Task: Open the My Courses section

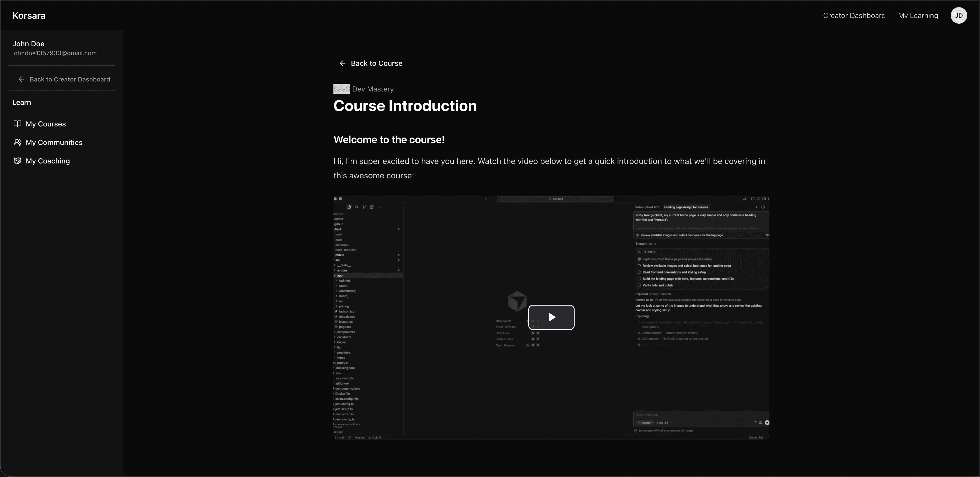Action: [46, 124]
